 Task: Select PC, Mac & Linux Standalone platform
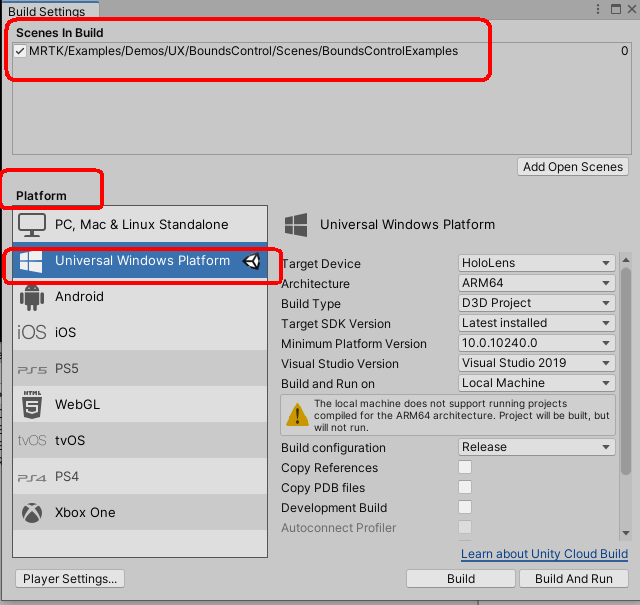[x=140, y=225]
